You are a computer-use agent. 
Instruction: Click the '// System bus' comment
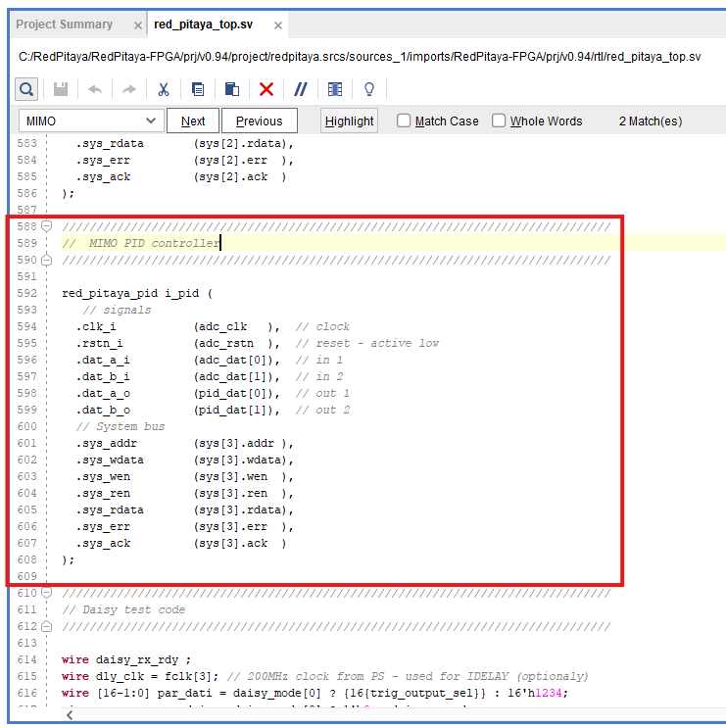click(121, 426)
